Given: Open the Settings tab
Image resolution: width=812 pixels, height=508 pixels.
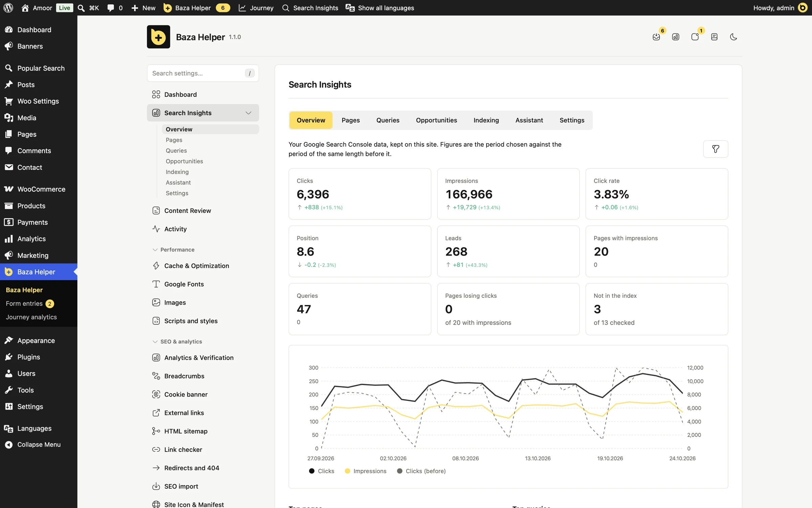Looking at the screenshot, I should click(x=571, y=120).
